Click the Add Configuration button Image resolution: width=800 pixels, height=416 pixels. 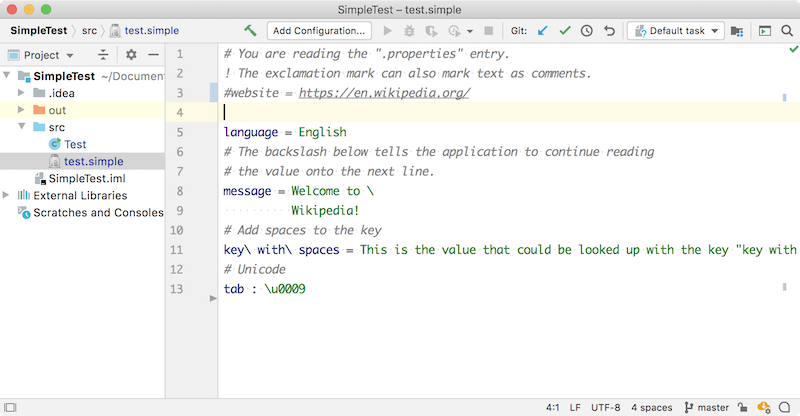tap(319, 31)
